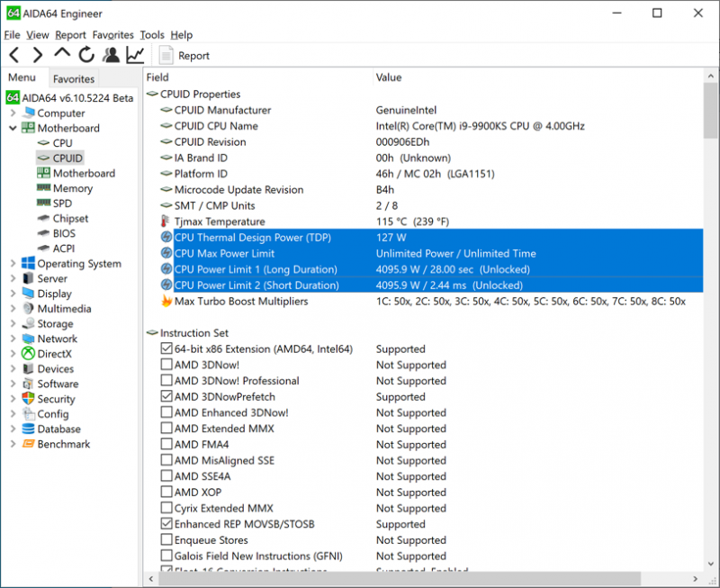Screen dimensions: 720x588
Task: Click the Tjmax Temperature thermometer icon
Action: 166,222
